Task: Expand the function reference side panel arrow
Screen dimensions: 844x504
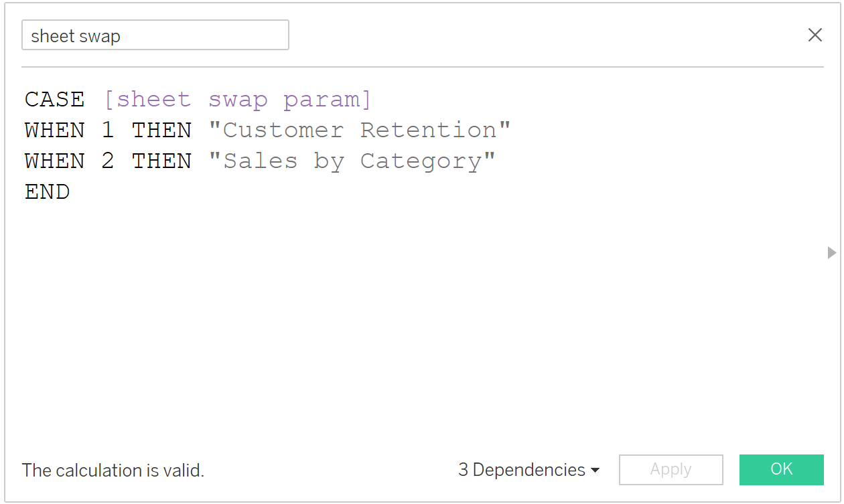Action: (x=832, y=252)
